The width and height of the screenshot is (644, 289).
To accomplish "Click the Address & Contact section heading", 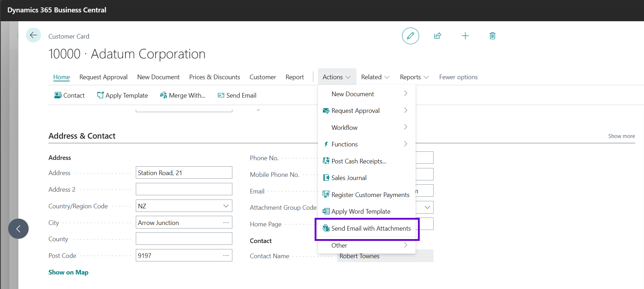I will pos(82,136).
